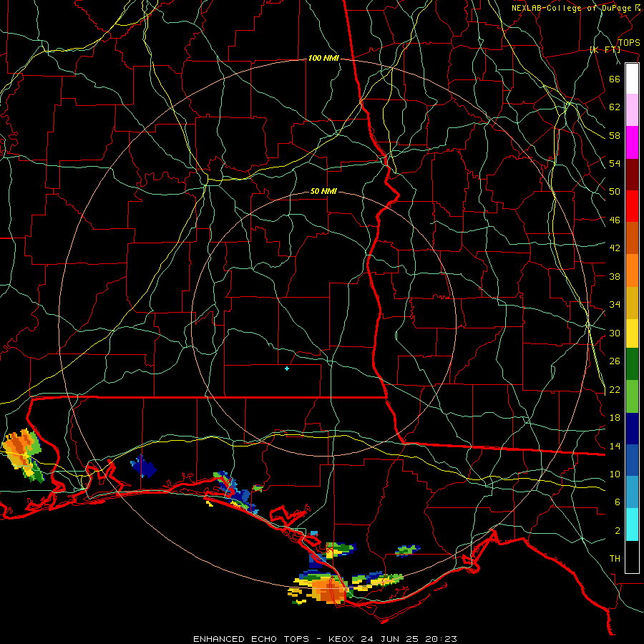
Task: Click the ENHANCED ECHO TOPS caption text
Action: [251, 639]
